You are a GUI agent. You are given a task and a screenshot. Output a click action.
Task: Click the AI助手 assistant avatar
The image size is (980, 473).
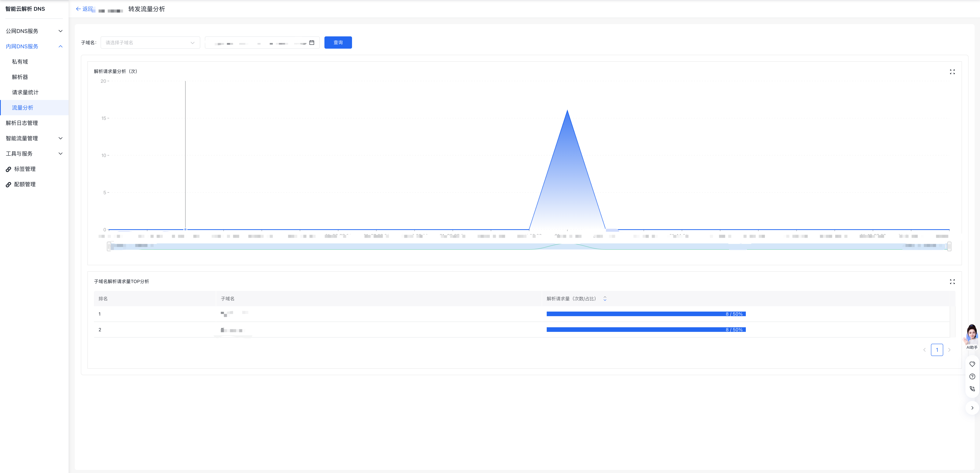point(972,335)
